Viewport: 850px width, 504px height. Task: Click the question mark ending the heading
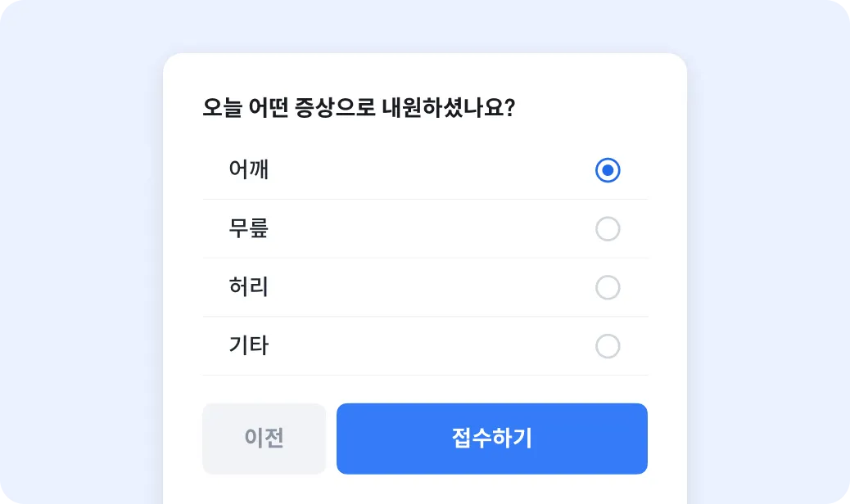point(509,109)
